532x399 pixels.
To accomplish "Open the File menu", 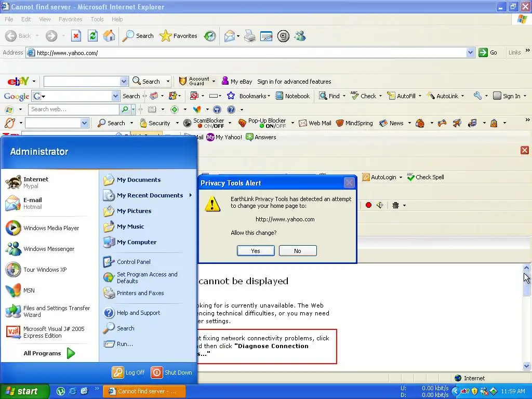I will [x=9, y=19].
